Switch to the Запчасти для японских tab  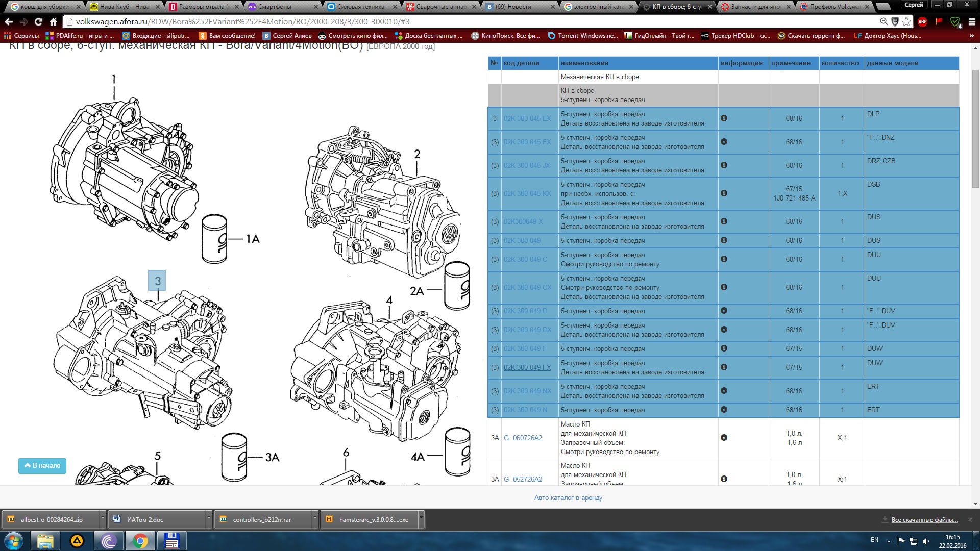point(755,7)
